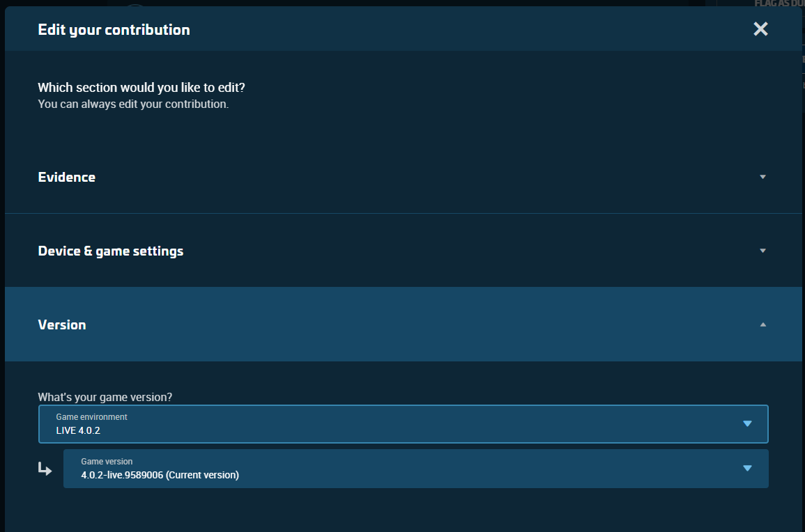Click the Evidence row down-arrow icon
Viewport: 805px width, 532px height.
[762, 177]
